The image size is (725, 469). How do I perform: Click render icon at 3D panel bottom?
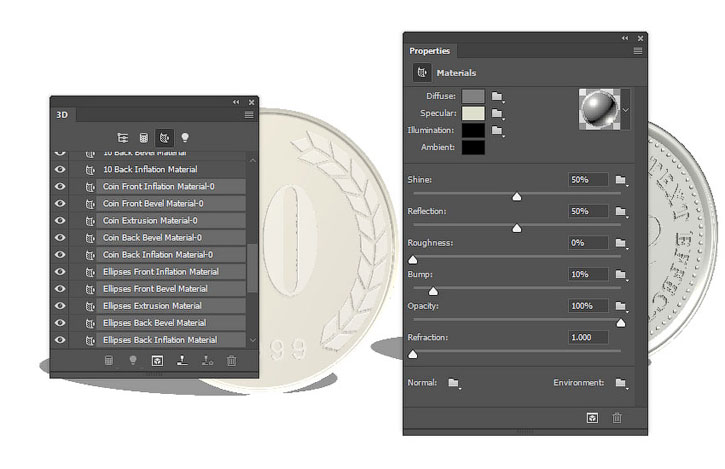click(157, 360)
